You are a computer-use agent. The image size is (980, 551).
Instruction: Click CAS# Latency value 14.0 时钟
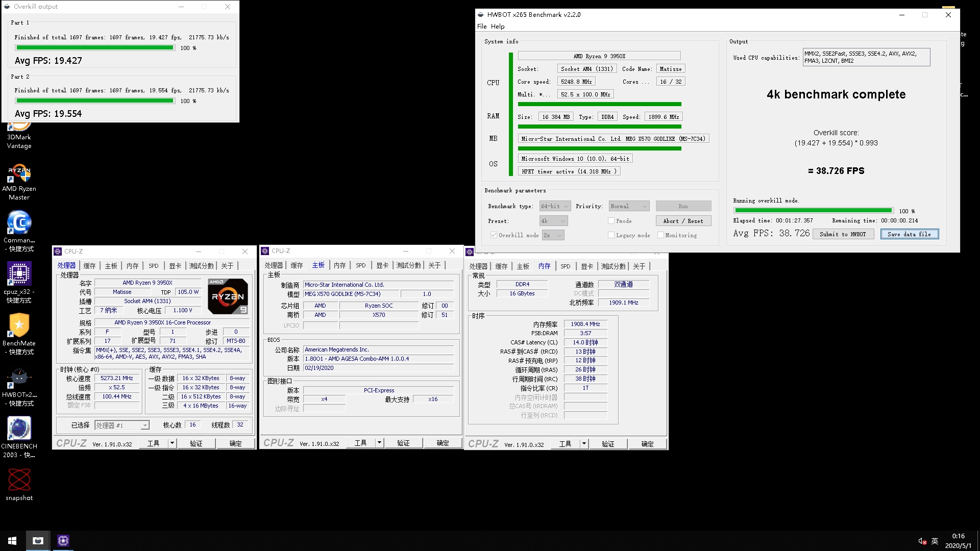pyautogui.click(x=585, y=342)
